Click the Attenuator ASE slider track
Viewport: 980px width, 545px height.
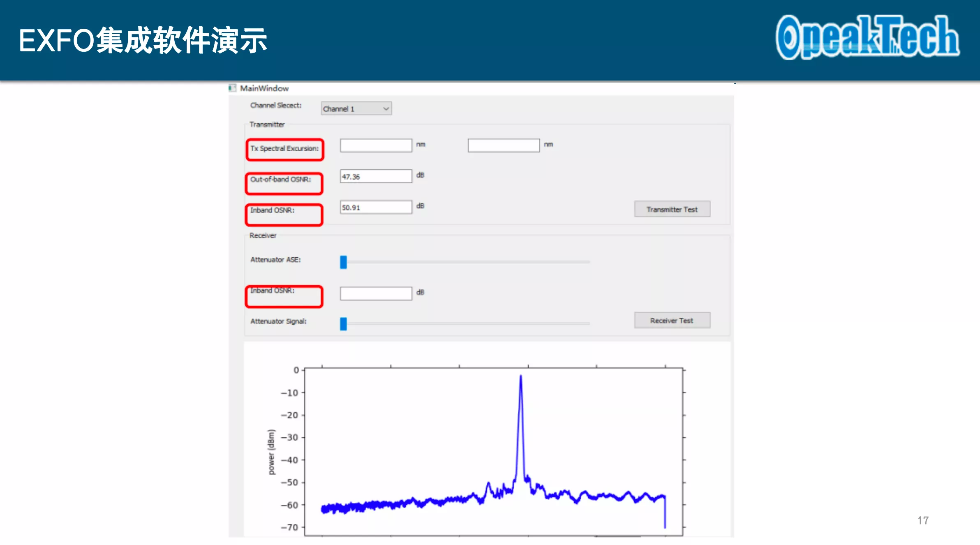click(x=465, y=262)
